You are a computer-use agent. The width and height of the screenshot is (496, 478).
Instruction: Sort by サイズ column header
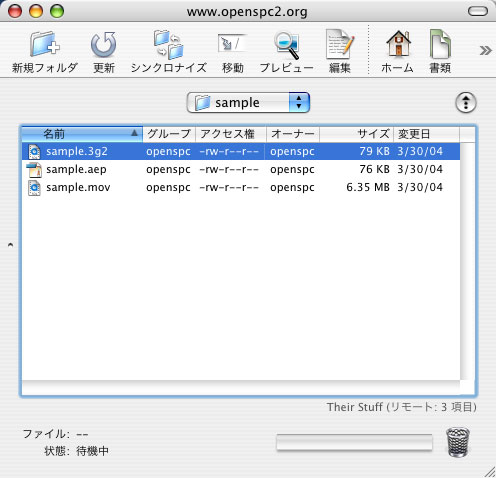[357, 134]
